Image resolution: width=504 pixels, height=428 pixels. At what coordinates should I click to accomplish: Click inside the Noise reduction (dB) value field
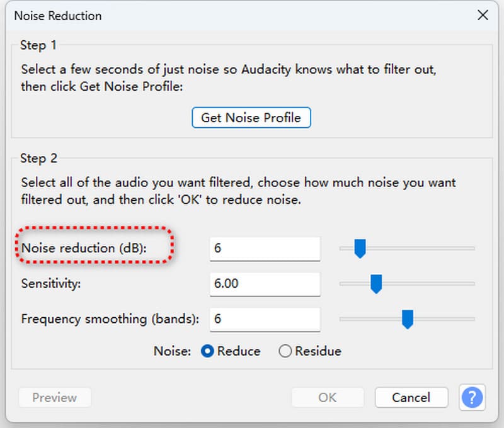point(265,248)
